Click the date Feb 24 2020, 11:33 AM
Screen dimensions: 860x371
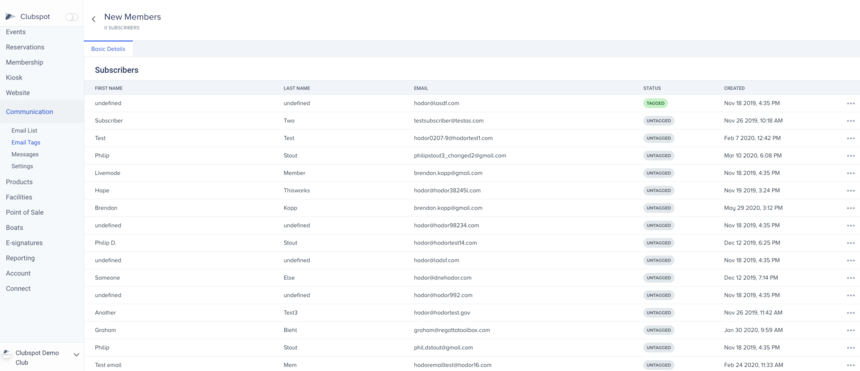(754, 365)
